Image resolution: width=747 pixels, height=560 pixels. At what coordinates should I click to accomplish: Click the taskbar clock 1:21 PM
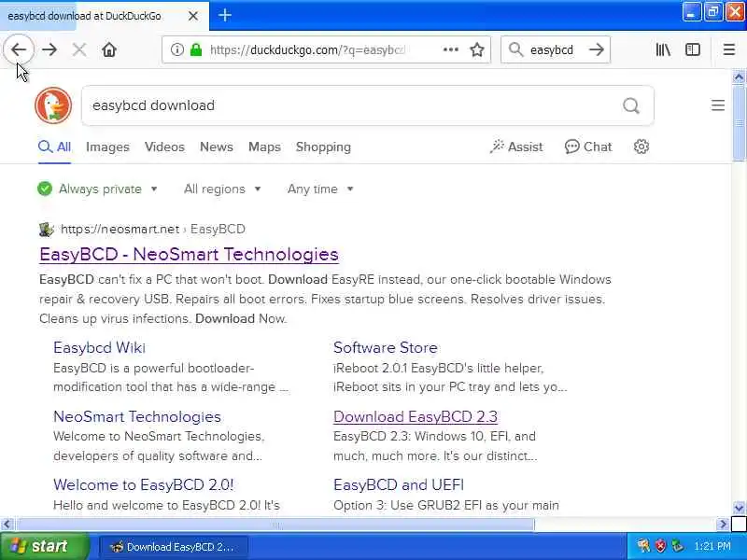(x=712, y=546)
